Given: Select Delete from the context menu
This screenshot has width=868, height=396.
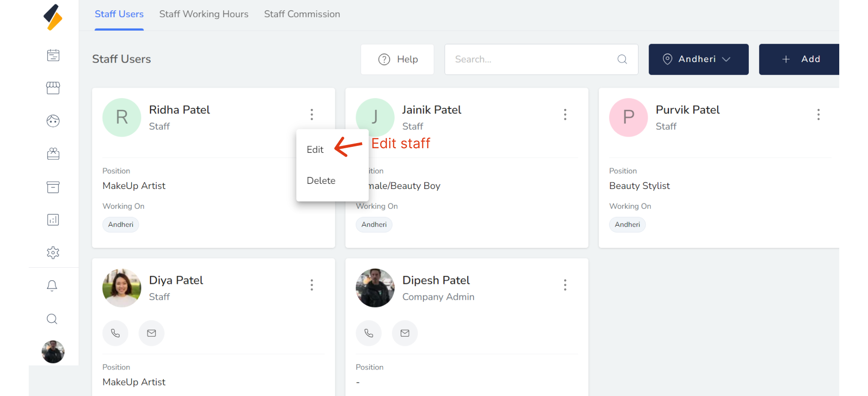Looking at the screenshot, I should point(321,181).
